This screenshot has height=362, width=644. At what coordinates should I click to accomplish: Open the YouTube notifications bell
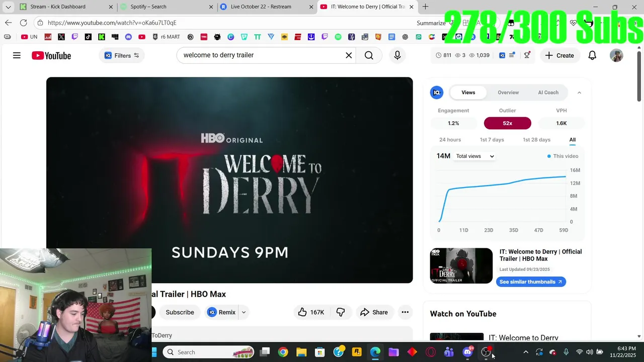pyautogui.click(x=592, y=55)
